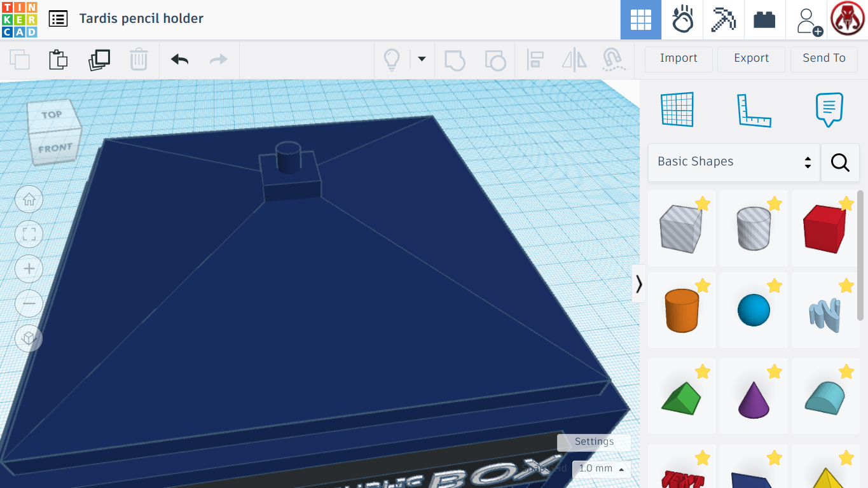The width and height of the screenshot is (868, 488).
Task: Click the Paste clipboard icon
Action: tap(59, 60)
